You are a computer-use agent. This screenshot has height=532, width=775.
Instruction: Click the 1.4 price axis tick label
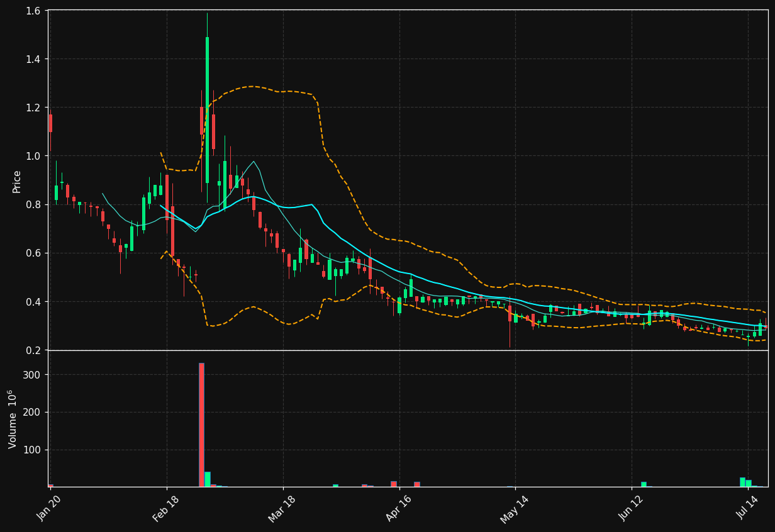click(33, 59)
